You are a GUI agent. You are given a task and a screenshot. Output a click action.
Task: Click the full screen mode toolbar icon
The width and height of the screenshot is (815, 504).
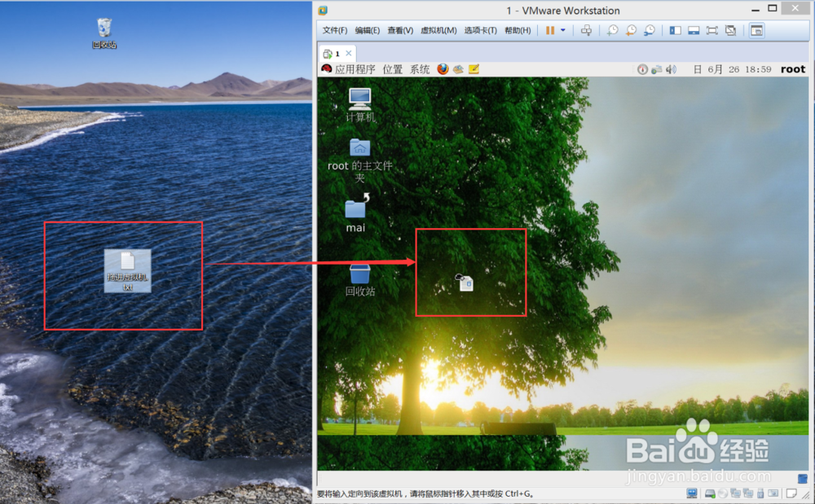tap(712, 30)
